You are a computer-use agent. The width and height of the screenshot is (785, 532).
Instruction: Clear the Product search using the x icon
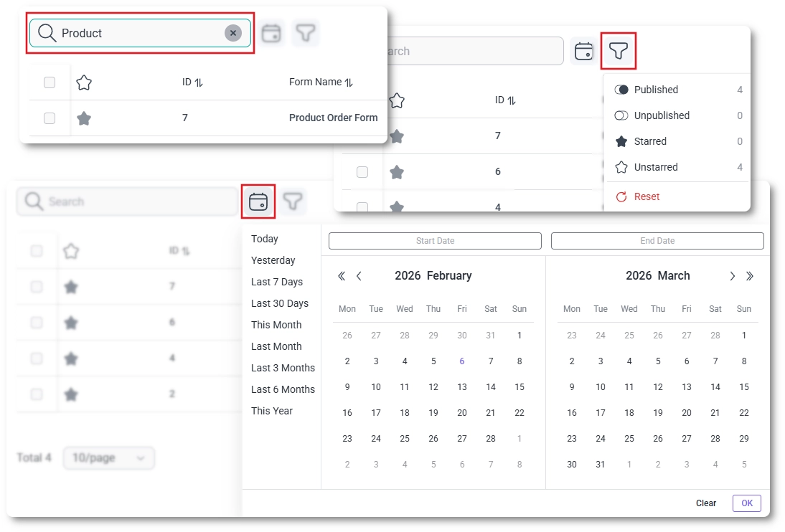tap(233, 33)
